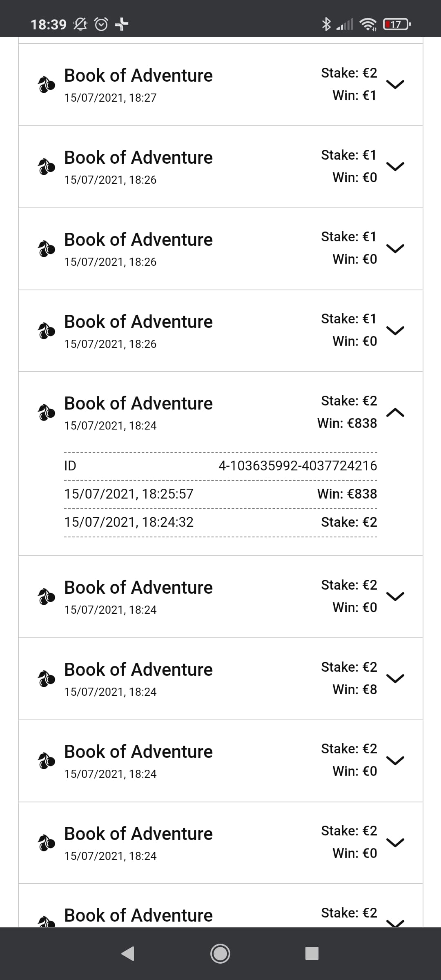The height and width of the screenshot is (980, 441).
Task: Select the ID number 4-103635992-4037724216
Action: coord(298,466)
